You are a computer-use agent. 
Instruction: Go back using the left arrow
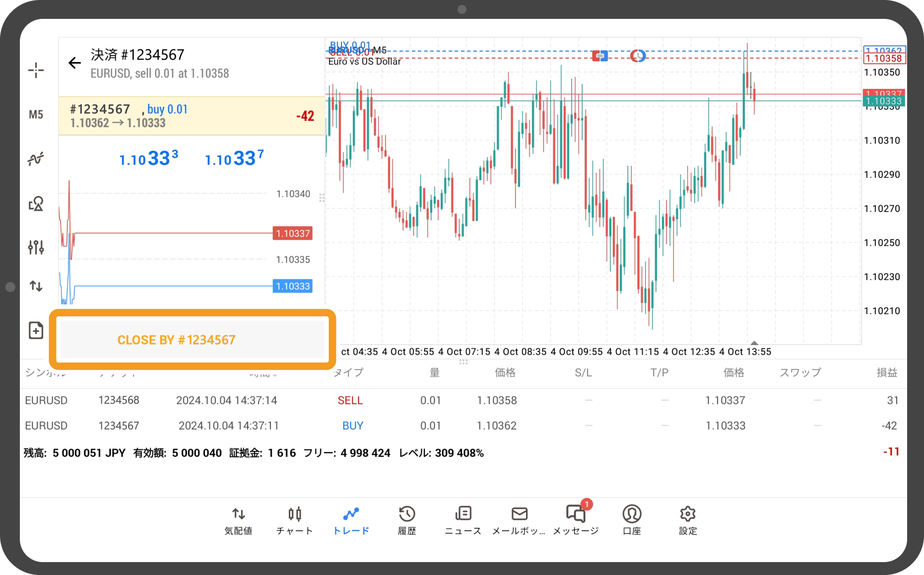pyautogui.click(x=74, y=63)
